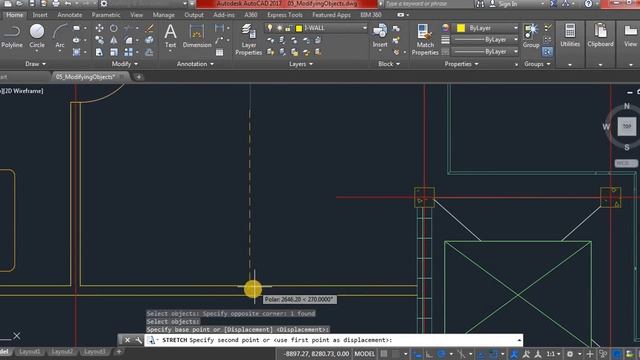Click the Match Properties icon
Image resolution: width=640 pixels, height=360 pixels.
pos(424,39)
